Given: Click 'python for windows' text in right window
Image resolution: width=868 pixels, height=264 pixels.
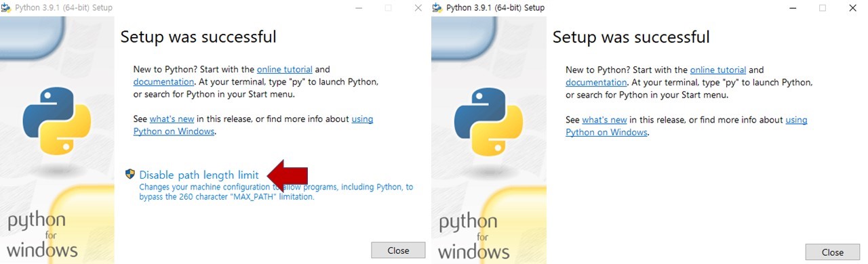Looking at the screenshot, I should (473, 237).
